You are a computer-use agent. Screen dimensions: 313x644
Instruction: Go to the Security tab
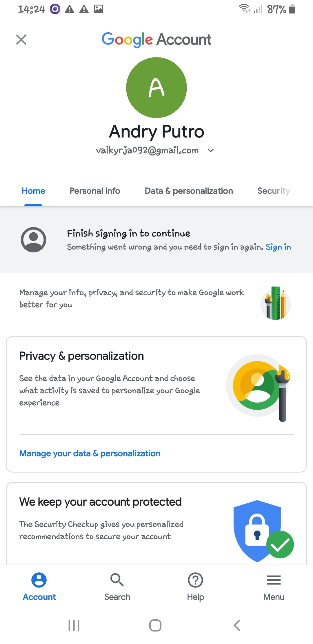[x=273, y=191]
